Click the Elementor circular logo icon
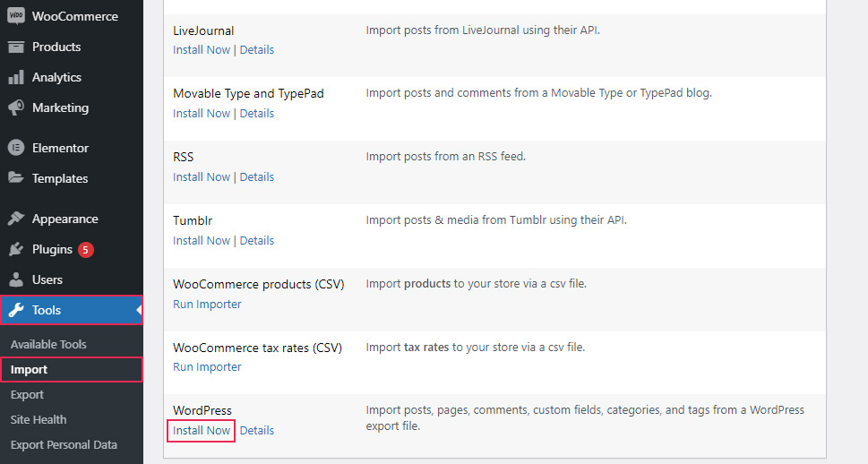The height and width of the screenshot is (464, 868). click(16, 148)
